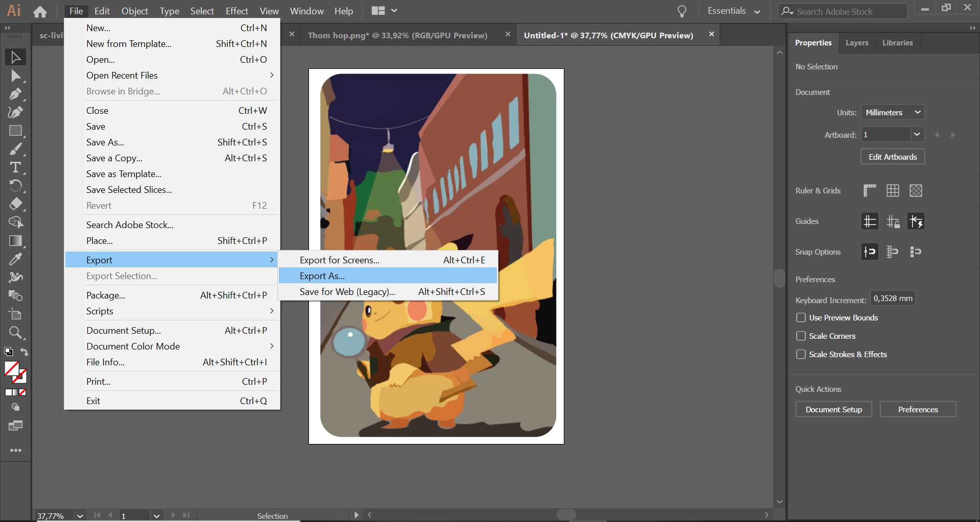980x522 pixels.
Task: Open the drawing modes icon
Action: click(15, 407)
